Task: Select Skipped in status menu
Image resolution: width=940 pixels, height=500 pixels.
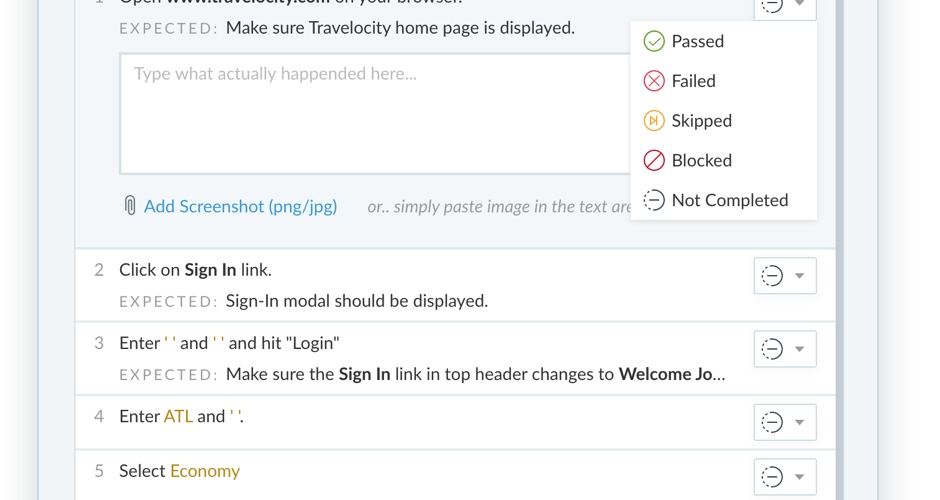Action: (701, 121)
